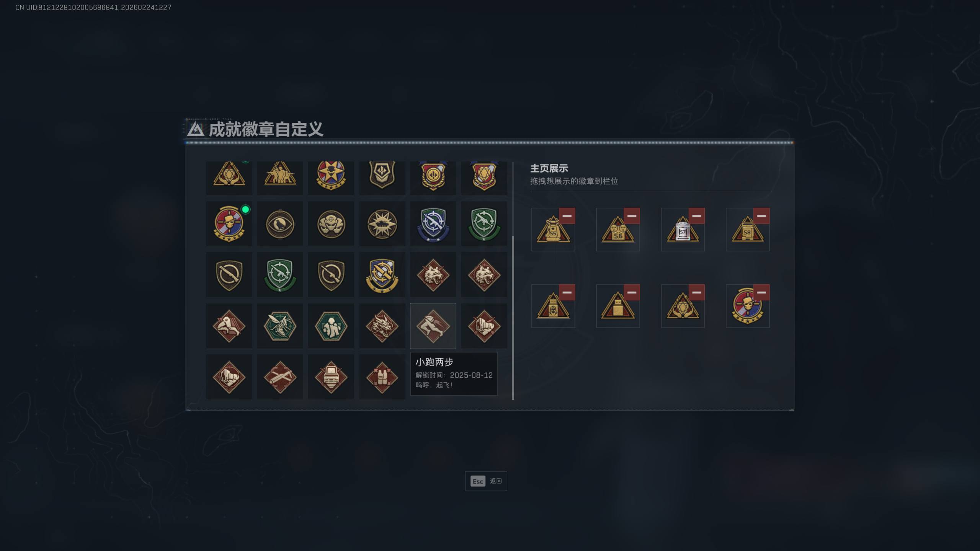Select the eye emblem badge
The width and height of the screenshot is (980, 551).
[x=280, y=224]
